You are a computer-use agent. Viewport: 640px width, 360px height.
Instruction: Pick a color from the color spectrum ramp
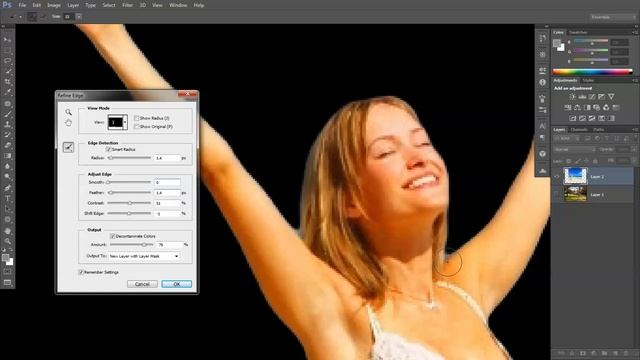[x=592, y=72]
